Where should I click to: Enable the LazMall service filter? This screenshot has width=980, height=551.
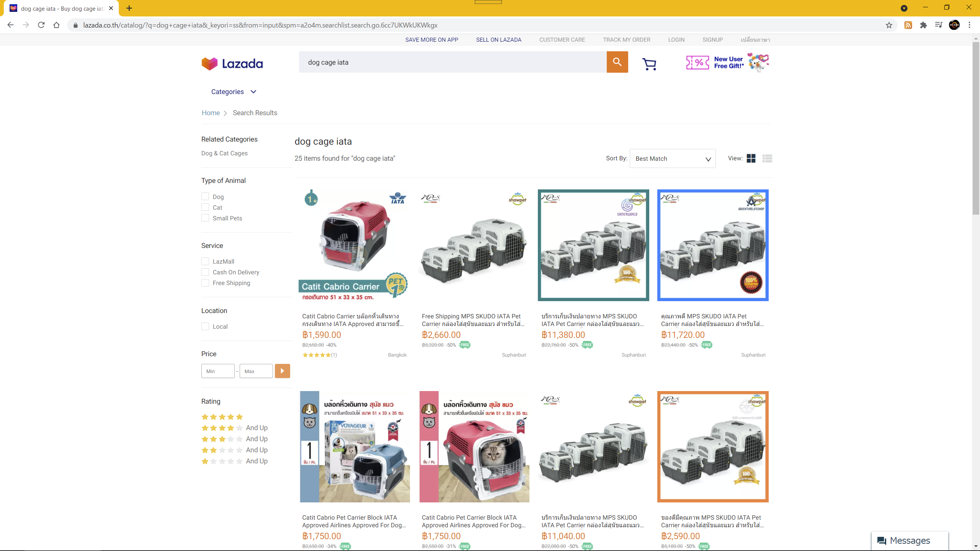[x=205, y=261]
